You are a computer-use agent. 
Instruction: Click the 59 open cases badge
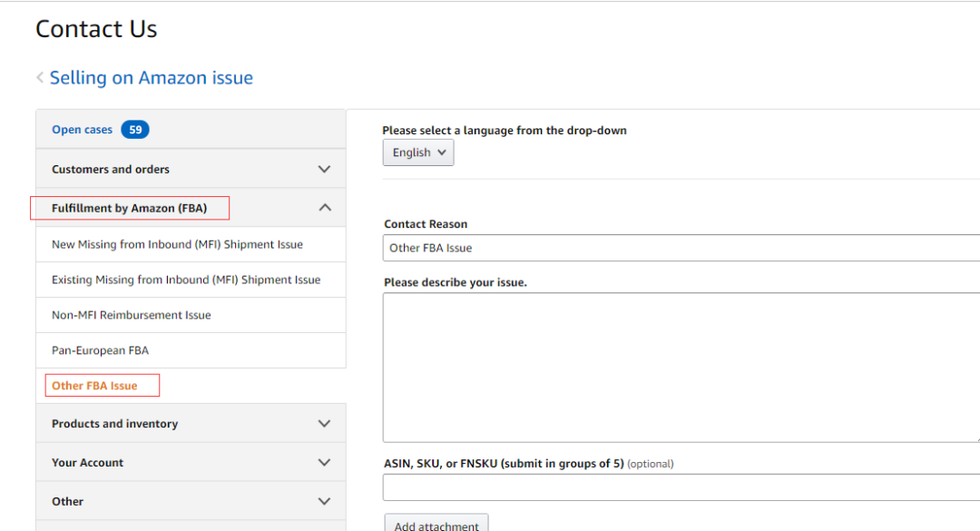[x=135, y=130]
